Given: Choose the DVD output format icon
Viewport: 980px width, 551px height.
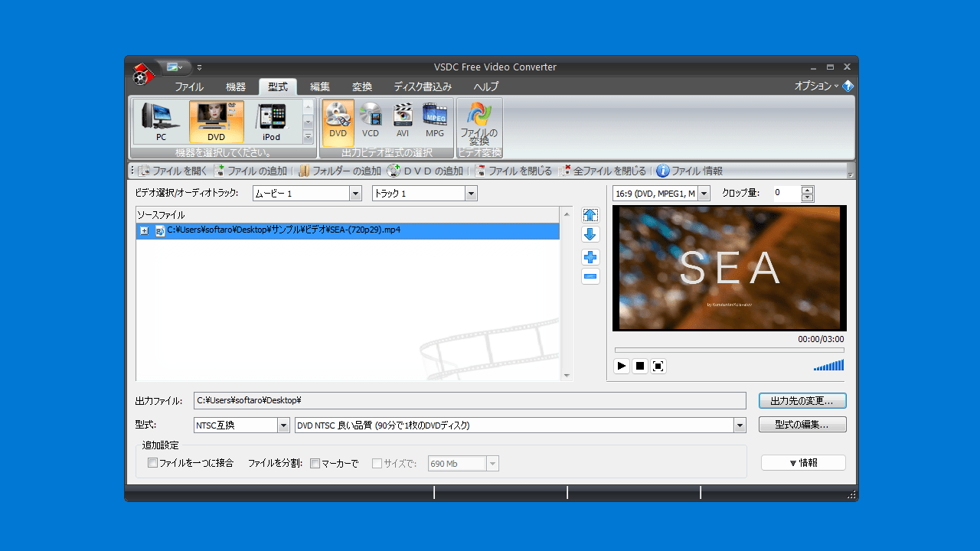Looking at the screenshot, I should (338, 122).
